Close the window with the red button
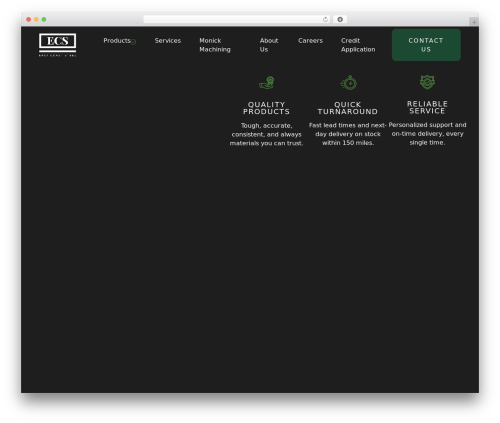Screen dimensions: 500x423 click(29, 19)
